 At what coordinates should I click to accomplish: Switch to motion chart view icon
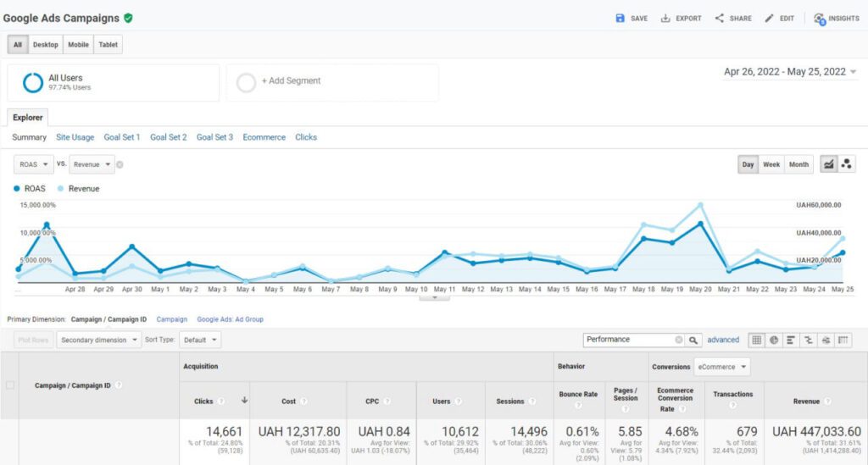coord(847,164)
